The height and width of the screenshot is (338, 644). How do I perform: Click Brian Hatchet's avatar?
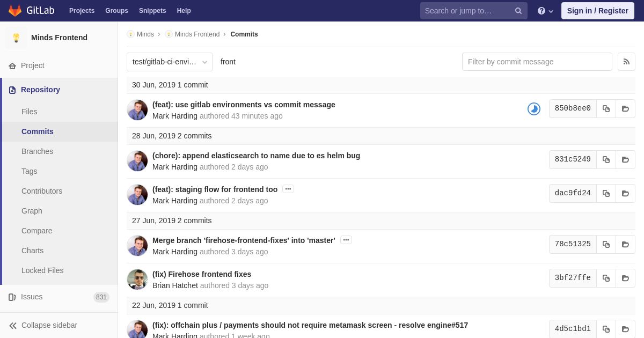[137, 280]
